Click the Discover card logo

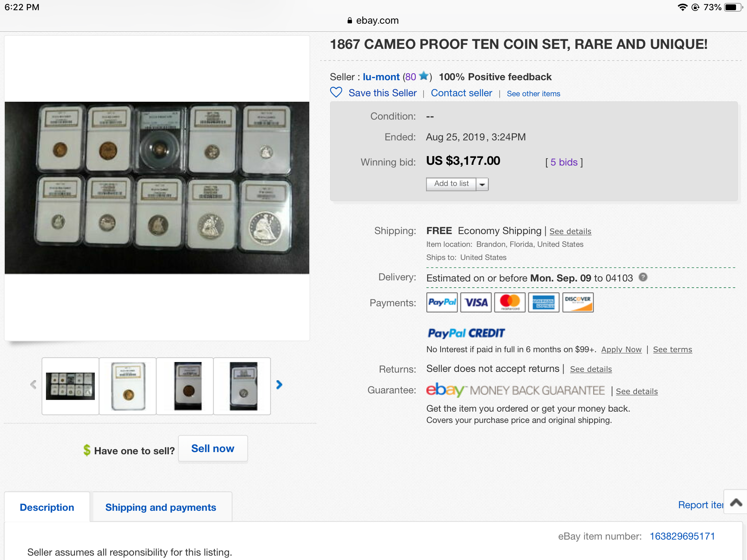(578, 302)
